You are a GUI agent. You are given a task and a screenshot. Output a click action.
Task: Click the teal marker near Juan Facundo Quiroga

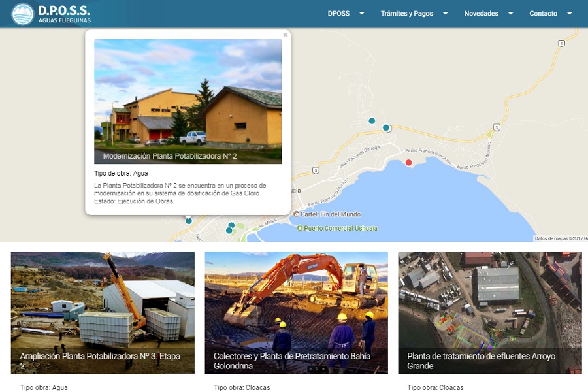click(372, 121)
